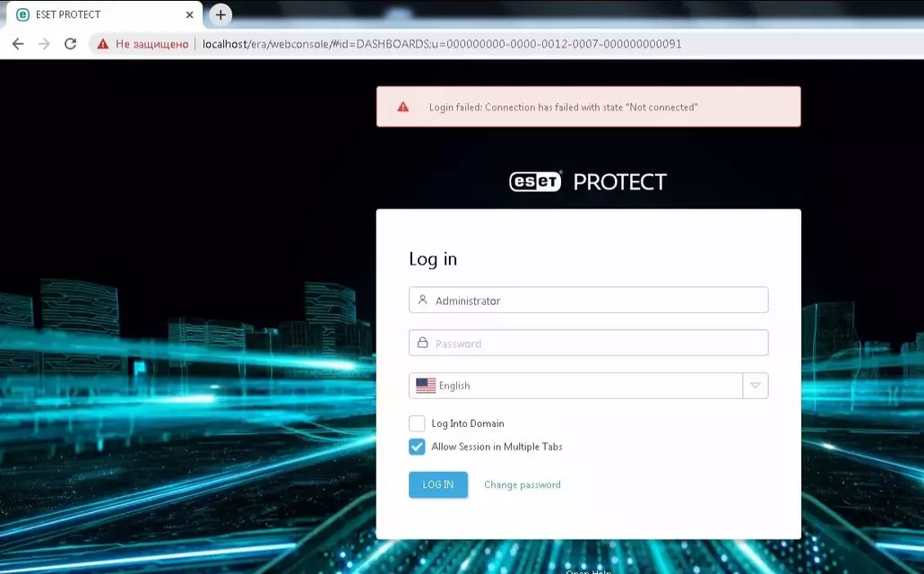Focus the Administrator username field
Screen dimensions: 924x574
[588, 300]
